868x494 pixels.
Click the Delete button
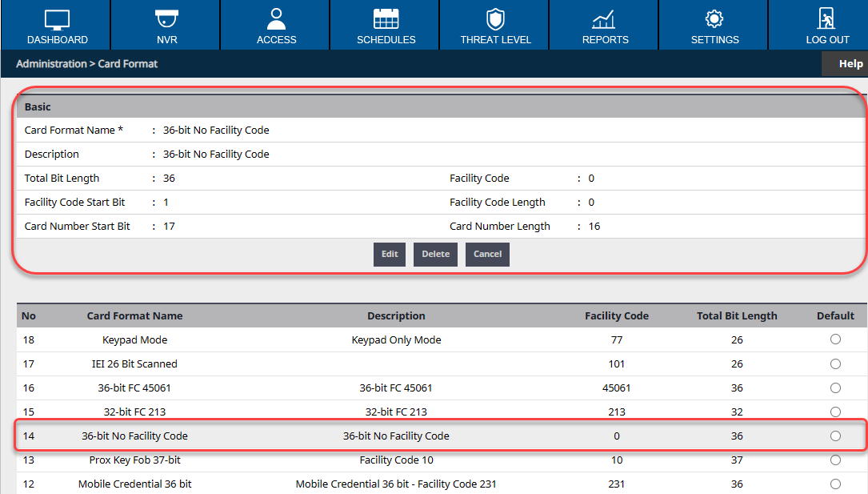click(x=435, y=254)
